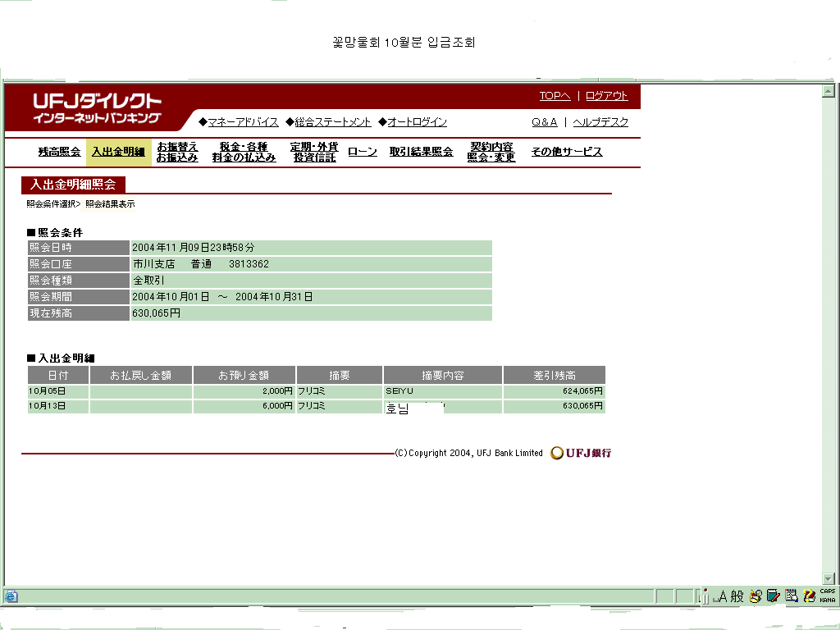Open the 残高照会 menu item
The width and height of the screenshot is (840, 630).
coord(59,152)
